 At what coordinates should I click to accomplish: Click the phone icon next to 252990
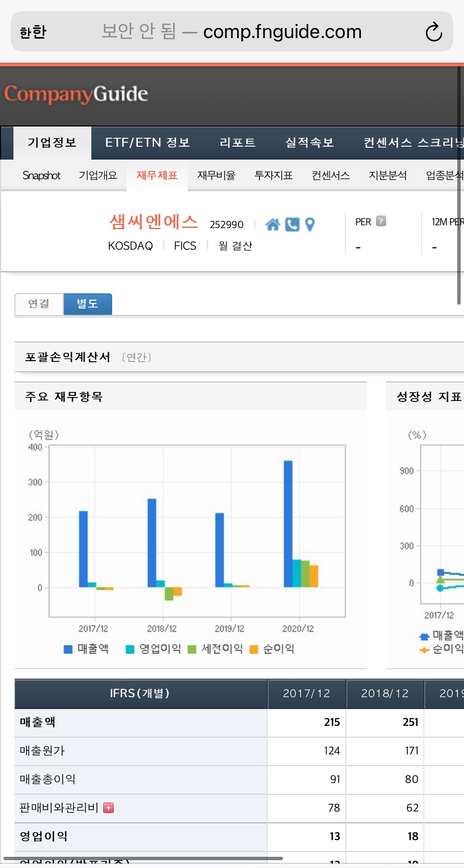pyautogui.click(x=292, y=225)
